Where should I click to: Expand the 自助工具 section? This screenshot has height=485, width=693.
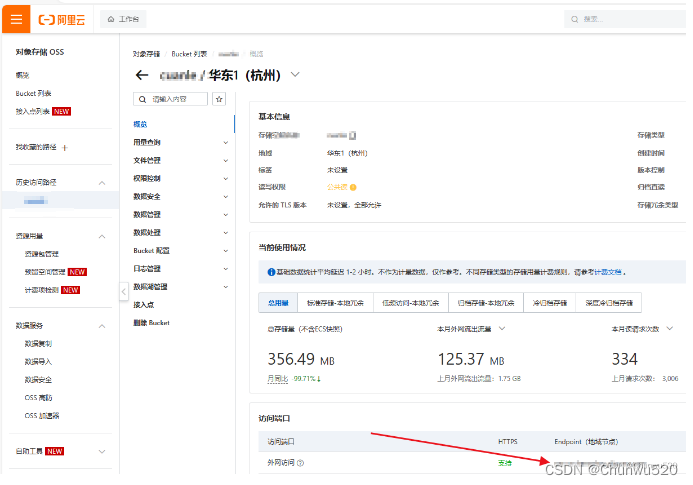102,451
